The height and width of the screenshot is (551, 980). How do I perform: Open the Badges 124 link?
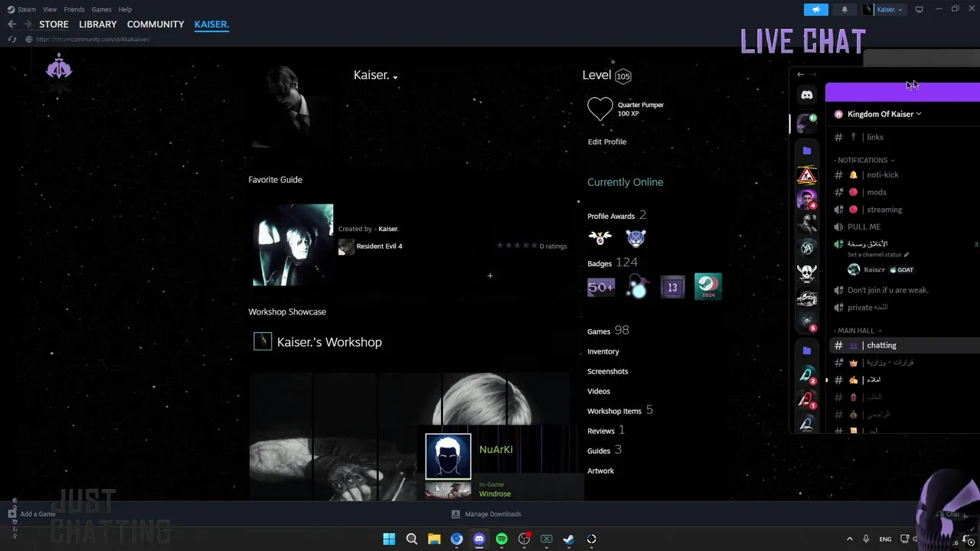pyautogui.click(x=612, y=262)
